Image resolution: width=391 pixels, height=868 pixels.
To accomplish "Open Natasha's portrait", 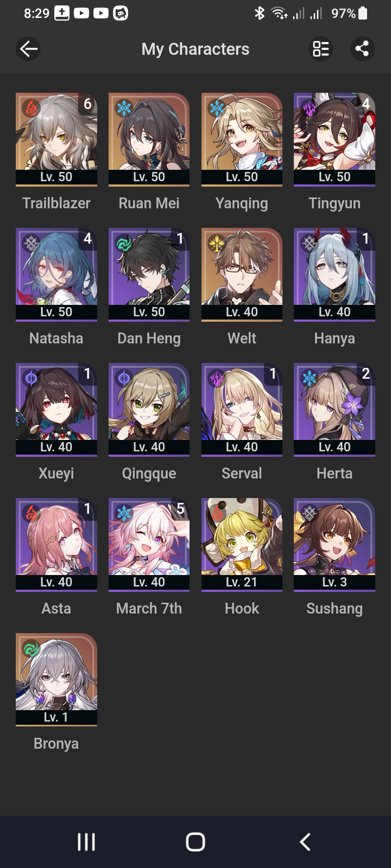I will point(56,275).
